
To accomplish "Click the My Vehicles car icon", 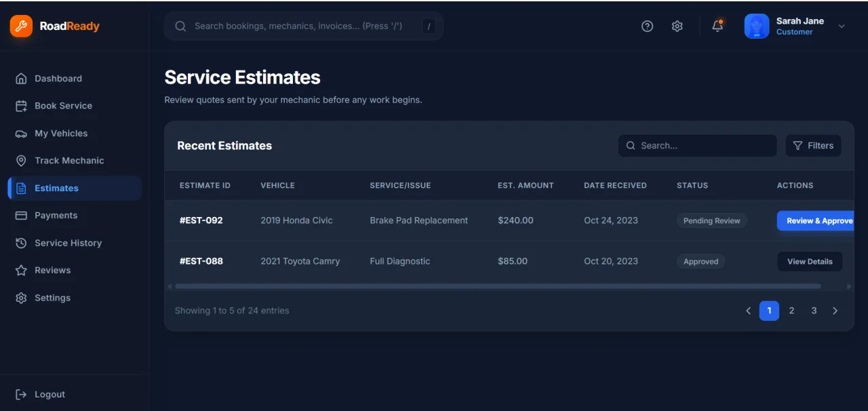I will tap(21, 134).
